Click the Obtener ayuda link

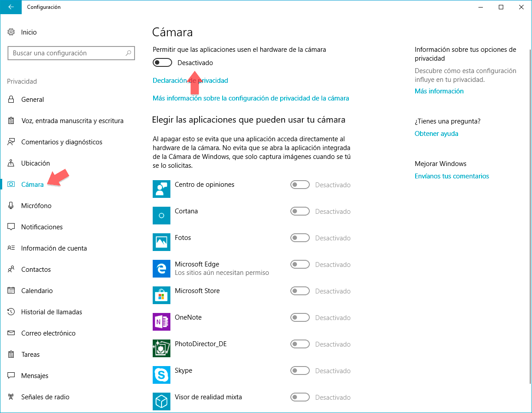click(436, 134)
